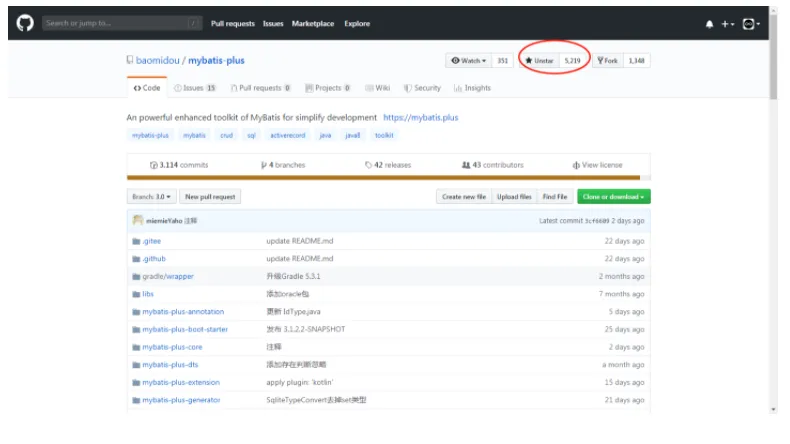Image resolution: width=790 pixels, height=444 pixels.
Task: Switch to the Wiki tab
Action: click(x=377, y=88)
